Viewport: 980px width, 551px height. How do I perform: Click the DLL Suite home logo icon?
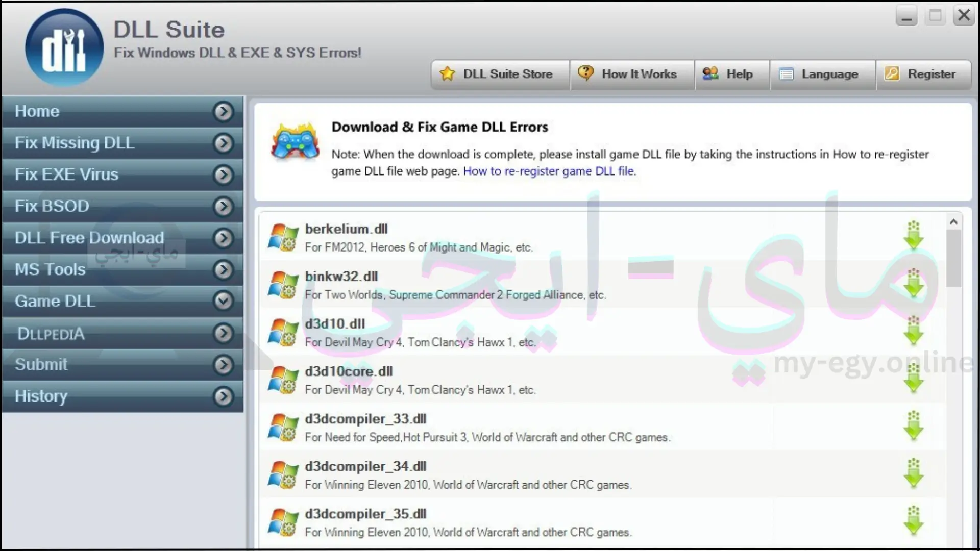[64, 46]
